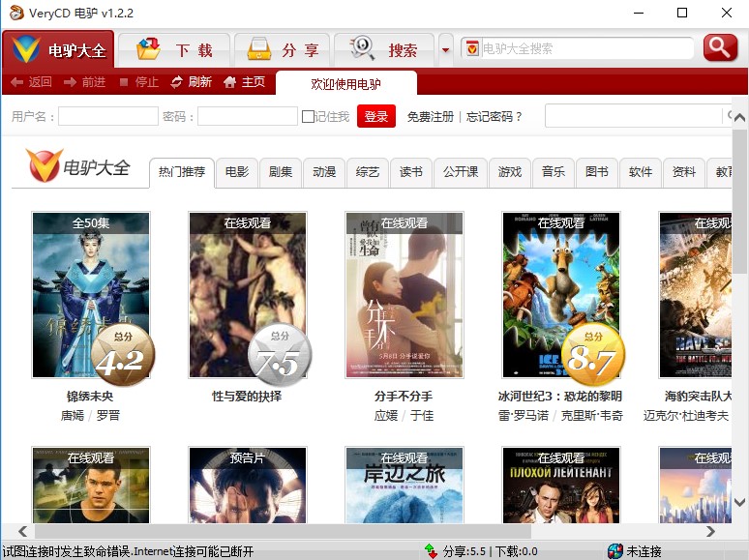The image size is (749, 560).
Task: Click the actor name 于佳
Action: [422, 415]
